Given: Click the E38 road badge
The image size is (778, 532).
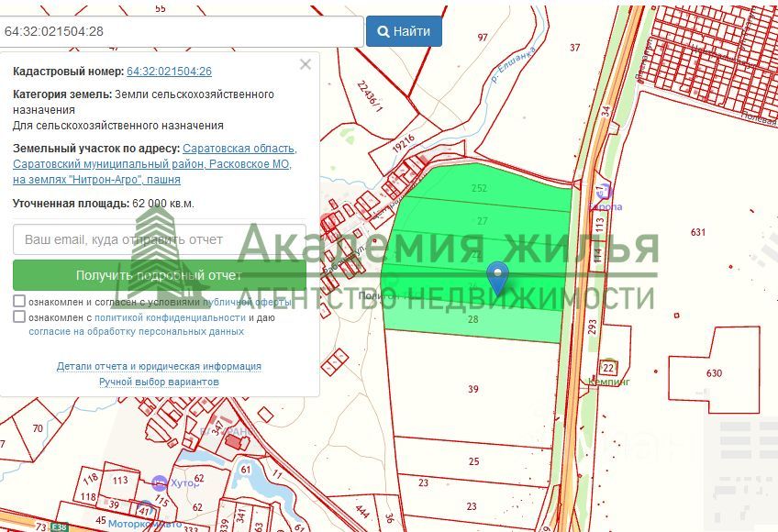Looking at the screenshot, I should point(60,527).
